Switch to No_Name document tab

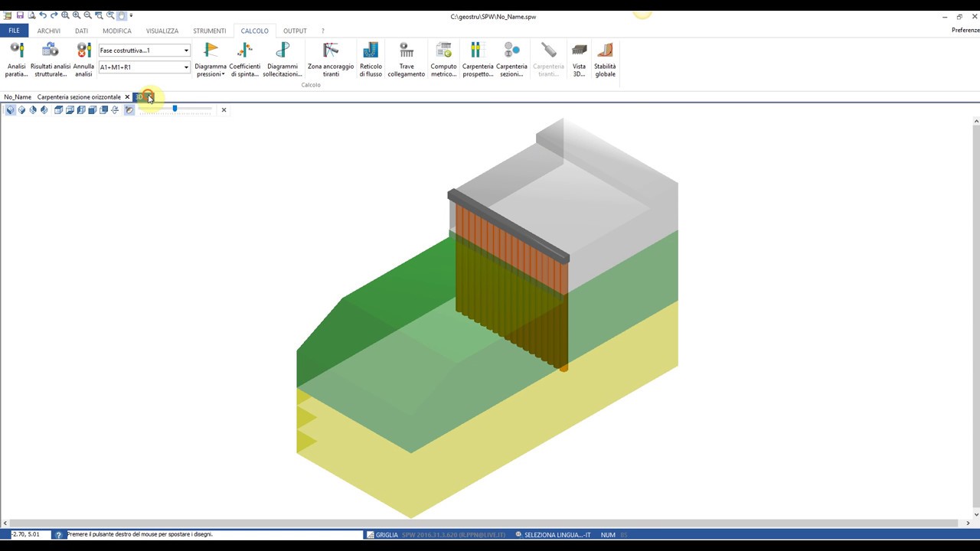pyautogui.click(x=18, y=97)
